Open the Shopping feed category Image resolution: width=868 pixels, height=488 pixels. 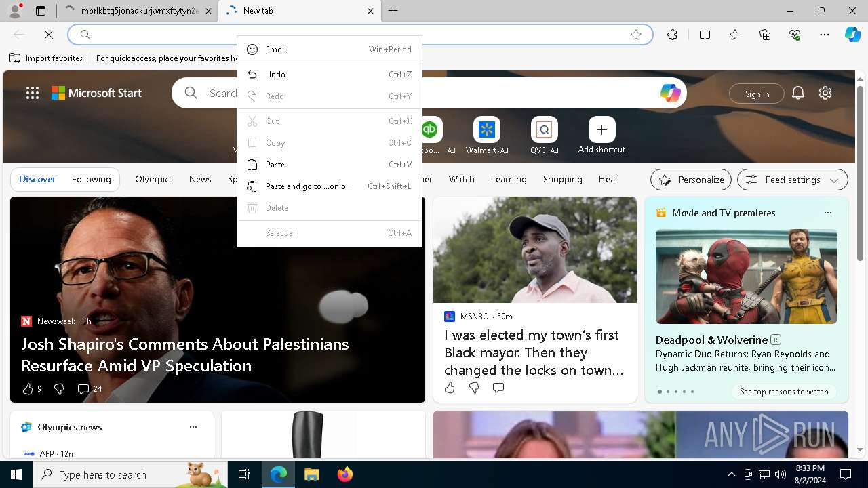563,179
